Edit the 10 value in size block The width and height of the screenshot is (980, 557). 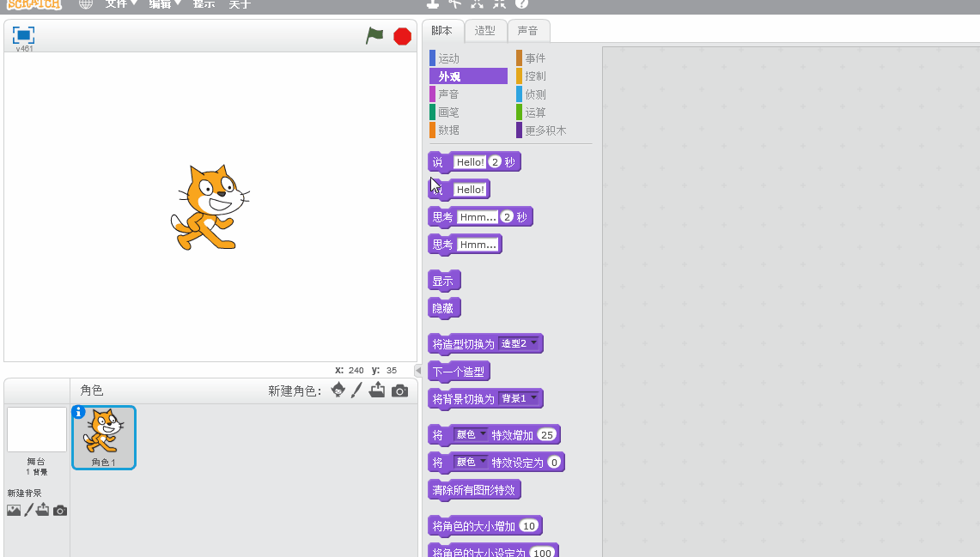pos(529,526)
